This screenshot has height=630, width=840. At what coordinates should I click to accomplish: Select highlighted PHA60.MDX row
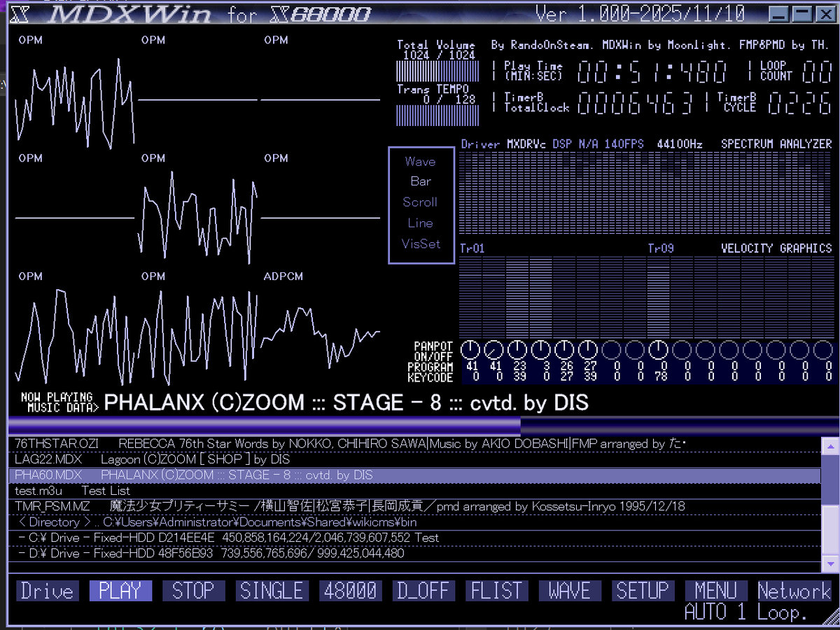point(414,475)
